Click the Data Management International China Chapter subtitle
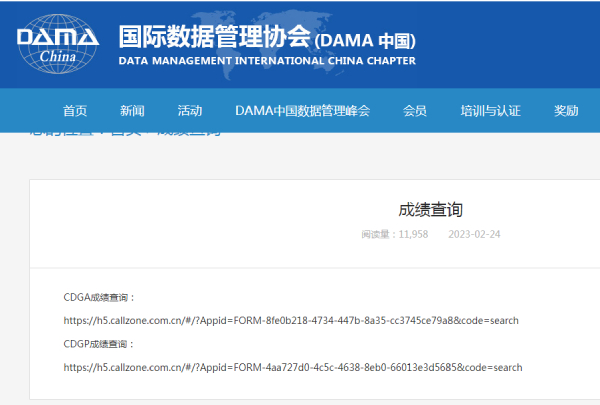Viewport: 600px width, 405px height. tap(266, 61)
